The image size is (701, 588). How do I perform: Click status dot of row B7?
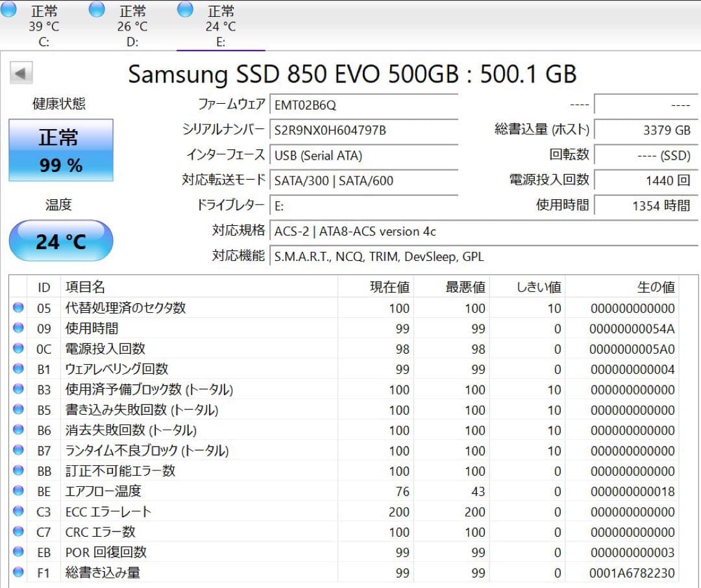click(x=18, y=450)
